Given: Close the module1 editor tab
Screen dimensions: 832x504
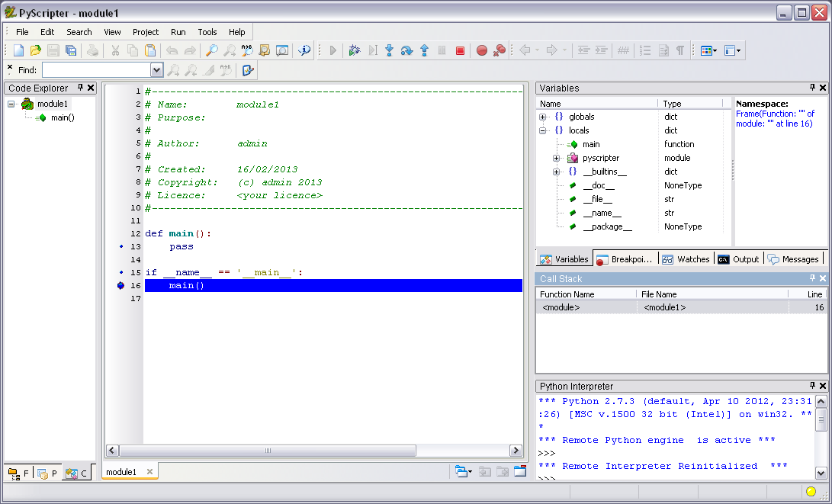Looking at the screenshot, I should (x=149, y=471).
